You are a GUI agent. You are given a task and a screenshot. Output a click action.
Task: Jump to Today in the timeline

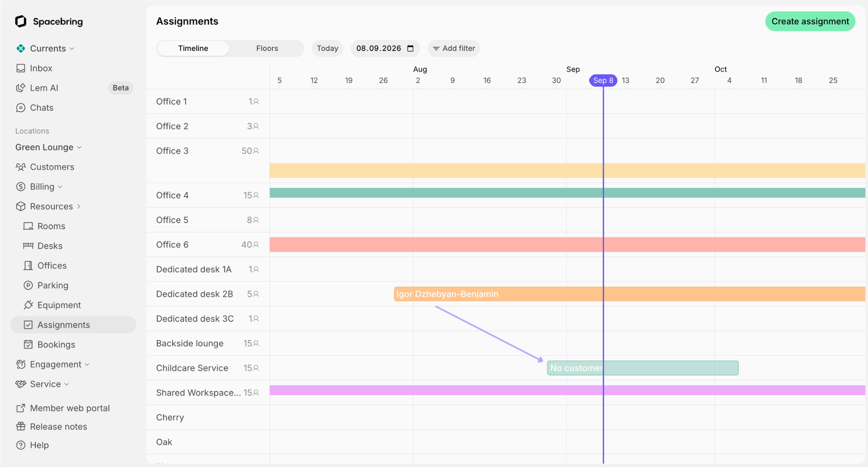tap(327, 48)
